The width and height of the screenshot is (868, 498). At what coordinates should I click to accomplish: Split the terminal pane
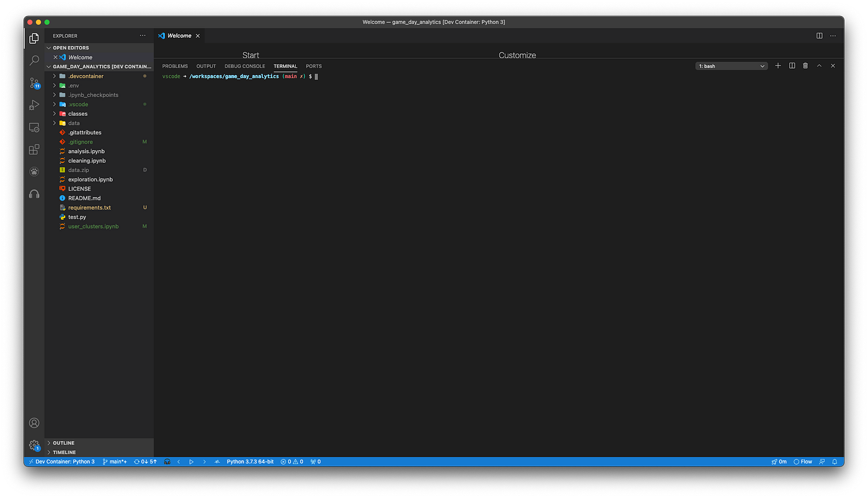click(791, 65)
